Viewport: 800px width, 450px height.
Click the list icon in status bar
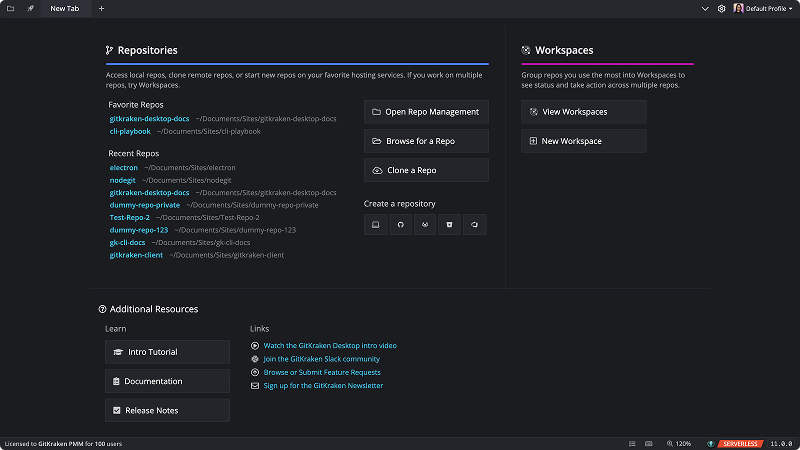pyautogui.click(x=633, y=443)
